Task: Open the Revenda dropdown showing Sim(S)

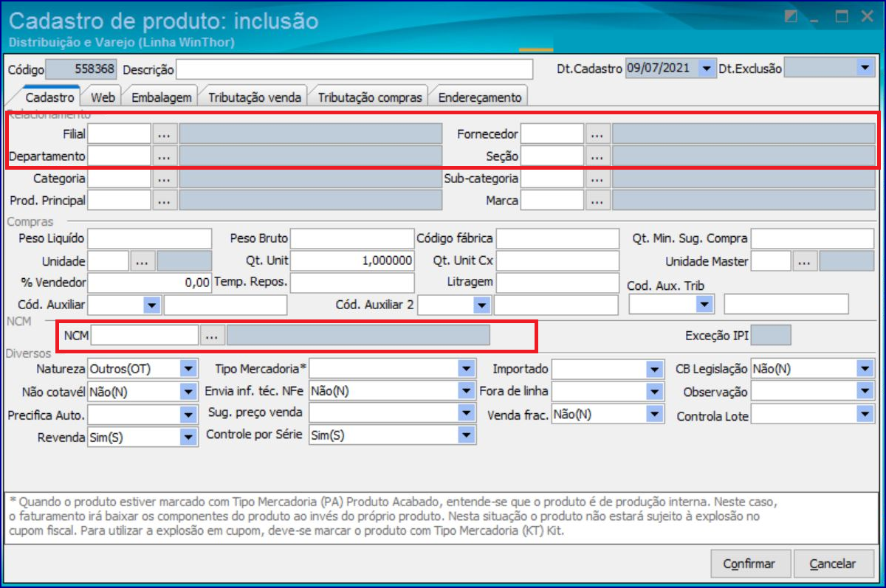Action: click(x=188, y=437)
